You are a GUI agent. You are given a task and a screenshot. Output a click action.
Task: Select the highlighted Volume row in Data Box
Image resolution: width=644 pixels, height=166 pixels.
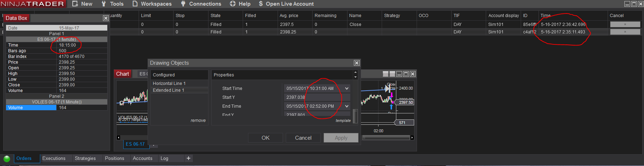[57, 108]
